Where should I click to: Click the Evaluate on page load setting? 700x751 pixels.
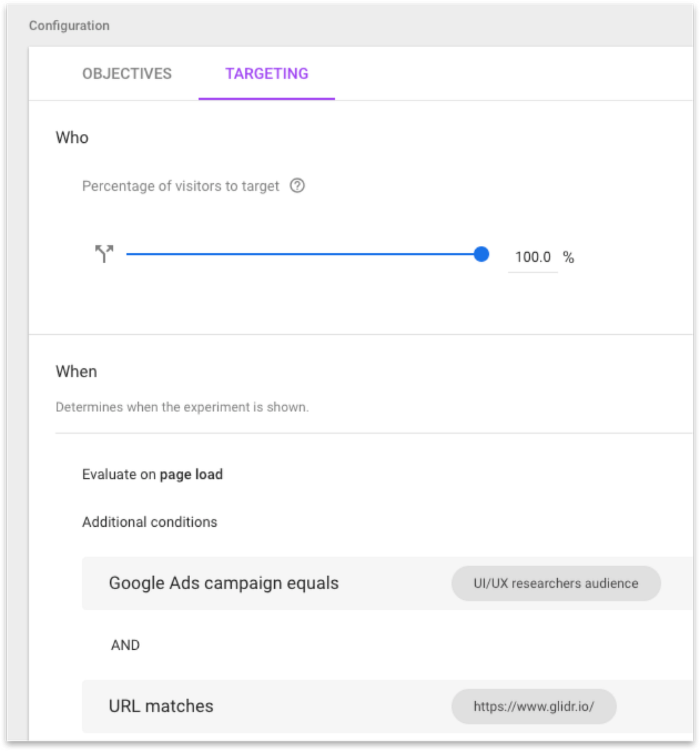coord(152,474)
